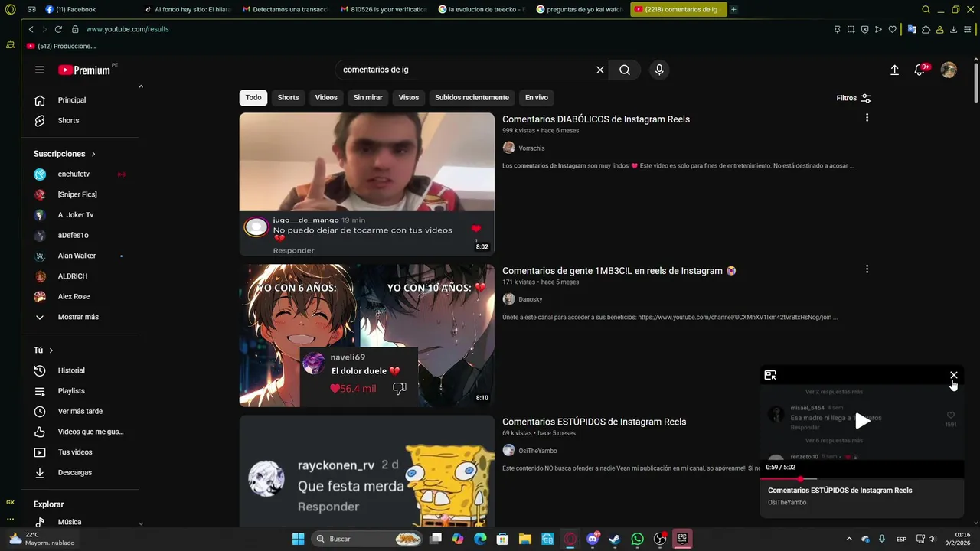Add page to bookmarks with heart icon
This screenshot has height=551, width=980.
click(892, 29)
